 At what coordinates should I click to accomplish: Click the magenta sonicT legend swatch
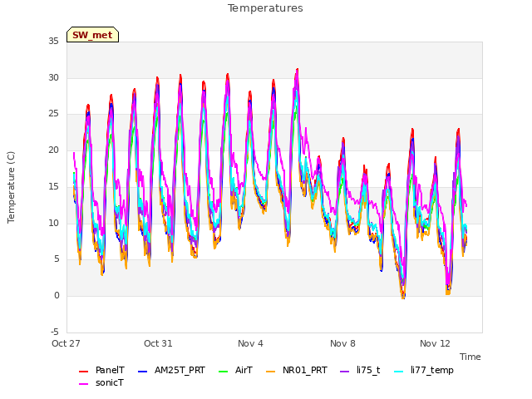point(83,384)
